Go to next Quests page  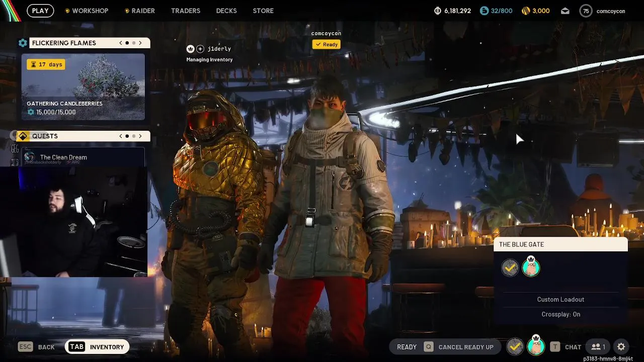click(140, 136)
